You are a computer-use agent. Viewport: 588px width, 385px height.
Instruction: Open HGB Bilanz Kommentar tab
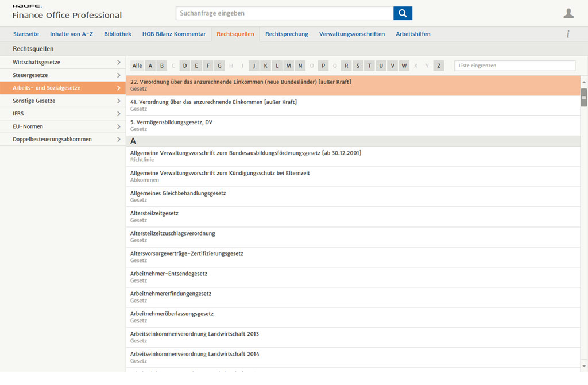click(174, 34)
